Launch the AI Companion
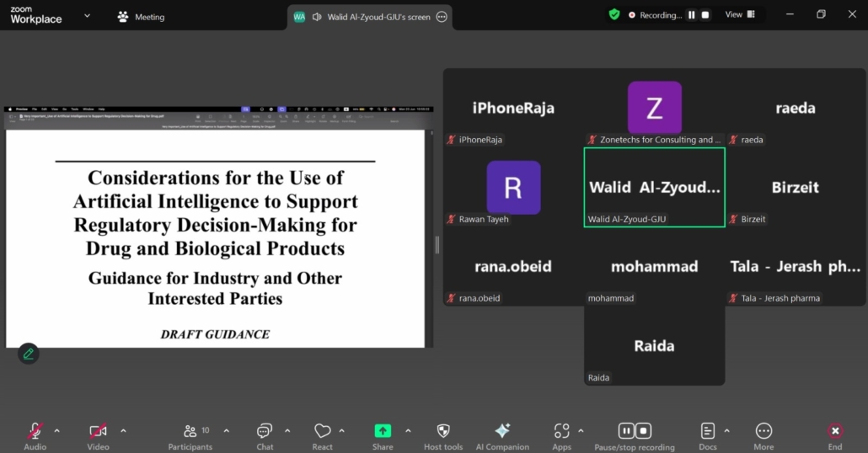The image size is (868, 453). click(502, 431)
